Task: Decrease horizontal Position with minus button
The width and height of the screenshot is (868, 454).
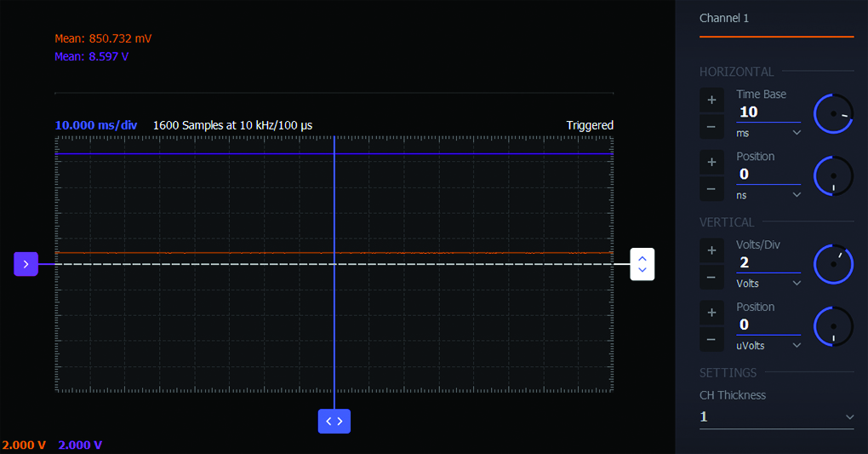Action: 711,189
